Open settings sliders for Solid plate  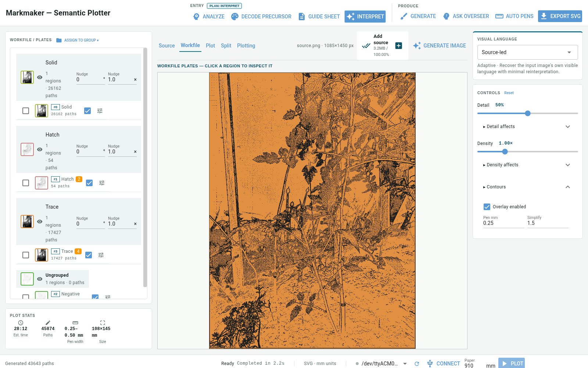(x=100, y=111)
